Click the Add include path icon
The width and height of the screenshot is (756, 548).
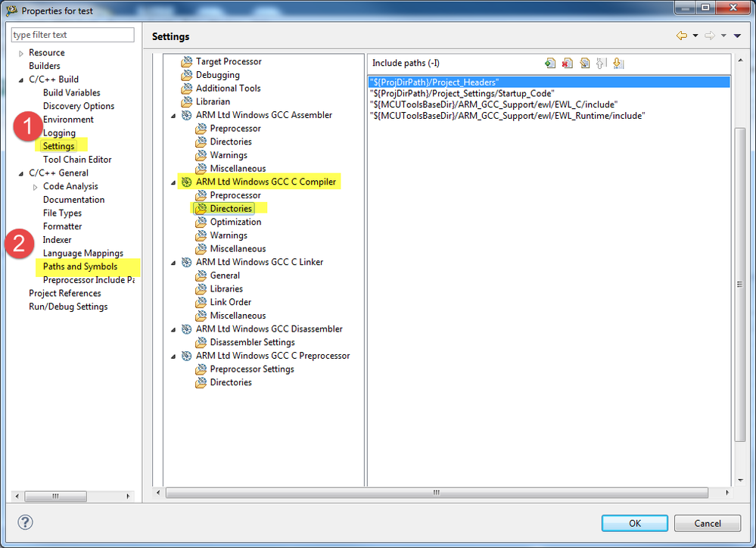pos(549,63)
